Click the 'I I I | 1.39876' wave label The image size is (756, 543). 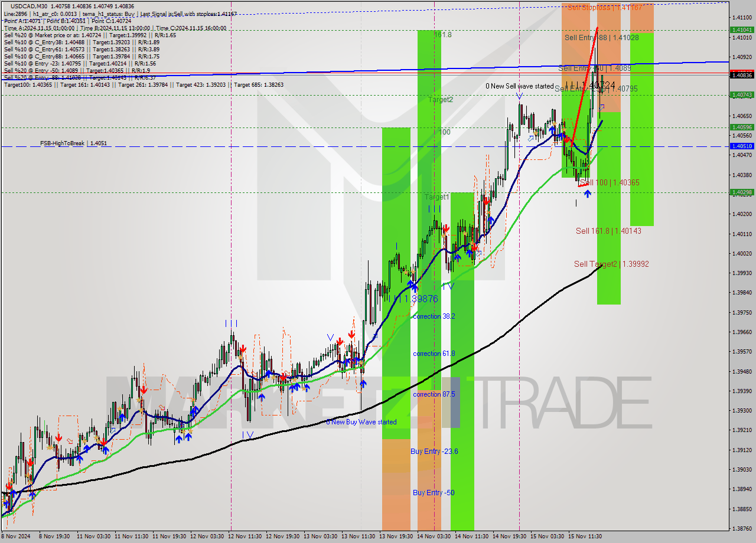(x=413, y=299)
